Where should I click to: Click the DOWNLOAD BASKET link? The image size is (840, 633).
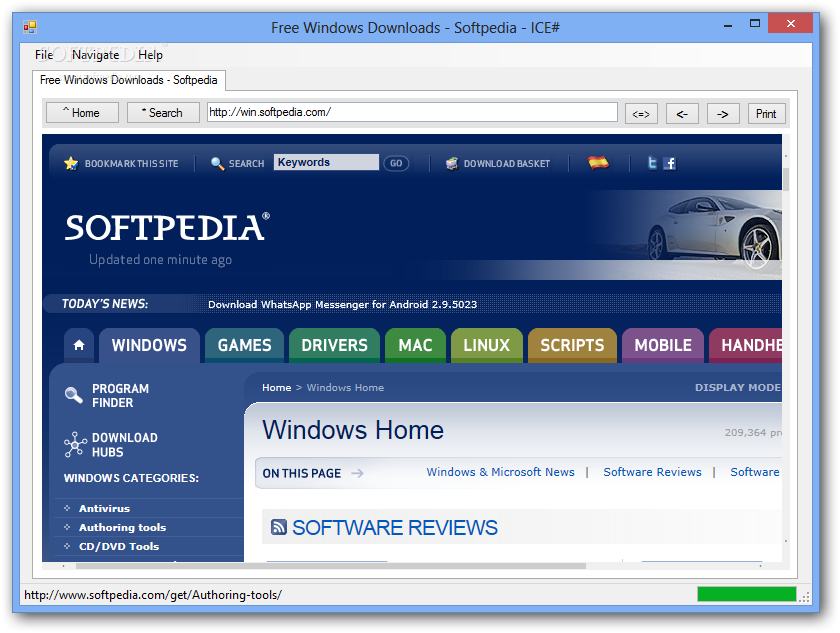coord(507,163)
